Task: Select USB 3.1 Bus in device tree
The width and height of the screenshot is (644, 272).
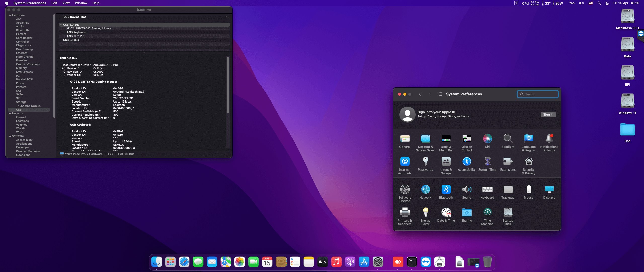Action: click(x=71, y=40)
